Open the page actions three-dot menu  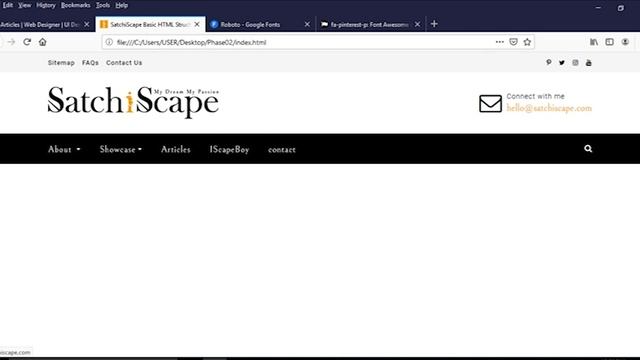[500, 42]
